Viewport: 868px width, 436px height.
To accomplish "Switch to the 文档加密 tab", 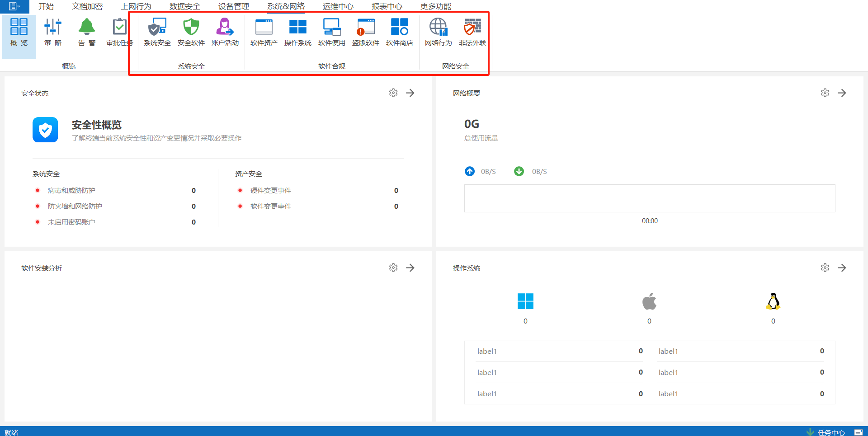I will 87,6.
